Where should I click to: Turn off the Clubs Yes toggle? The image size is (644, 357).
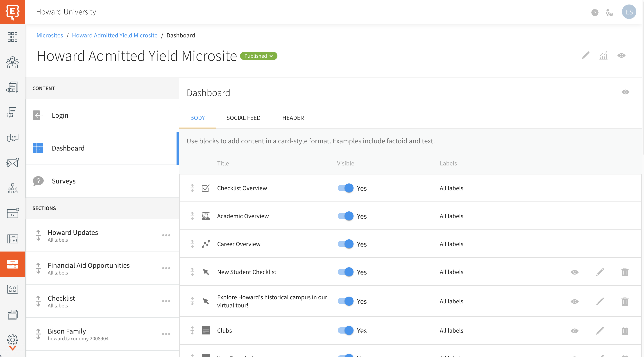(346, 330)
